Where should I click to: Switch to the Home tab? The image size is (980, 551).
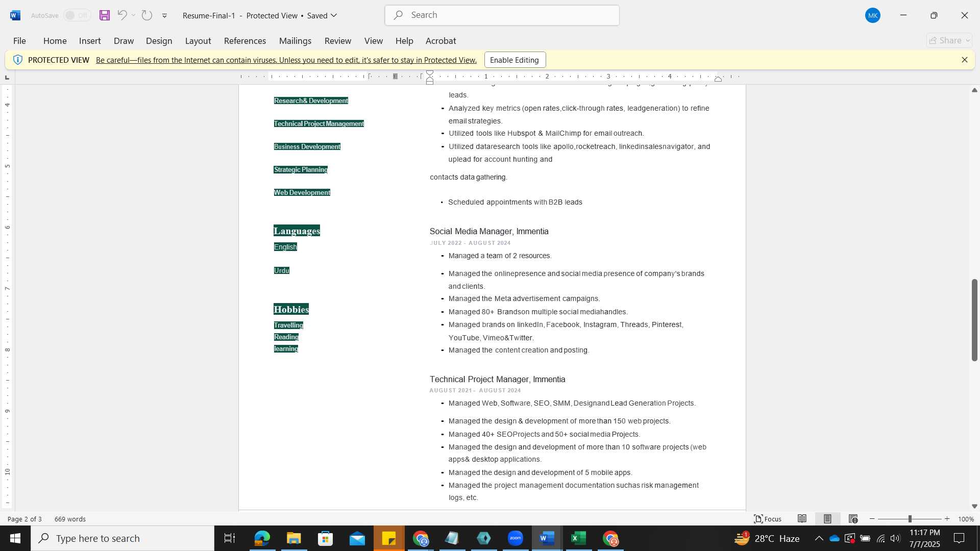coord(55,41)
